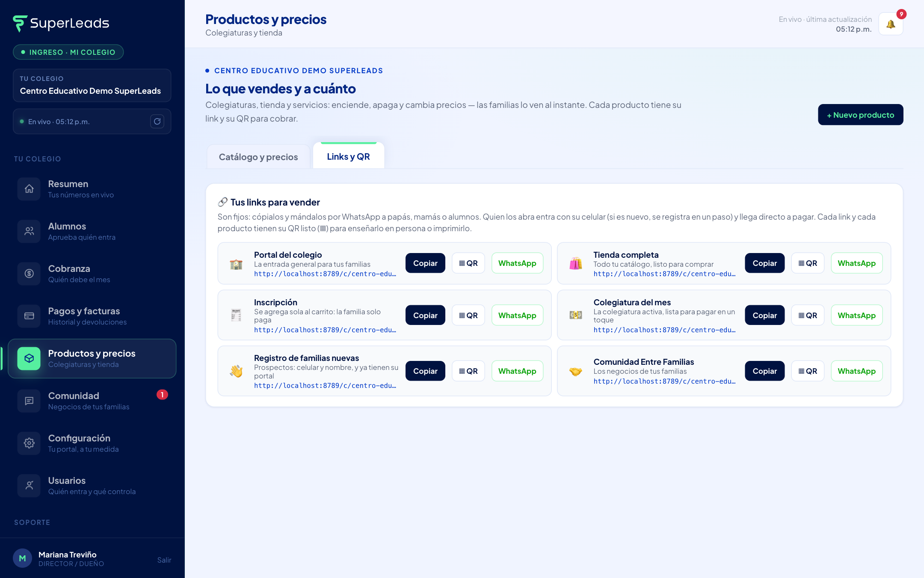The height and width of the screenshot is (578, 924).
Task: Click the Cobranza dollar icon
Action: (x=29, y=274)
